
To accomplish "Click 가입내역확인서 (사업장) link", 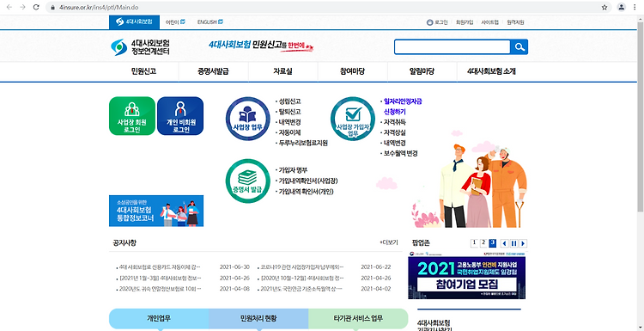I will (x=308, y=181).
